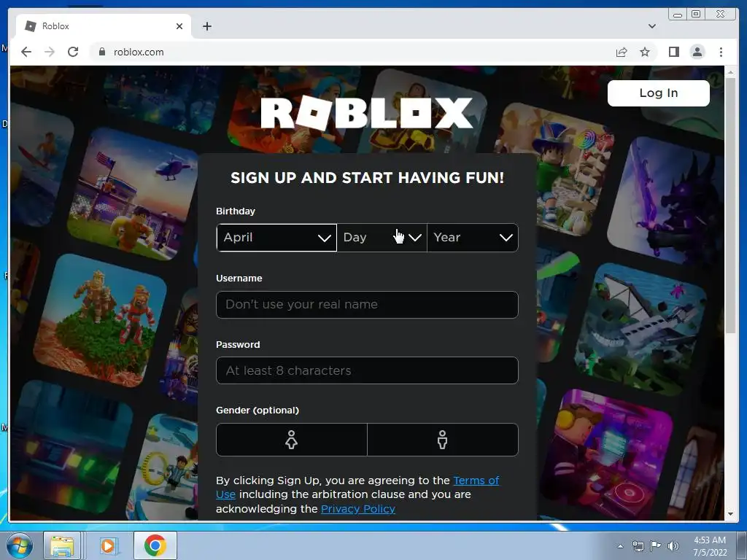Screen dimensions: 747x560
Task: Go back to the previous page
Action: click(26, 52)
